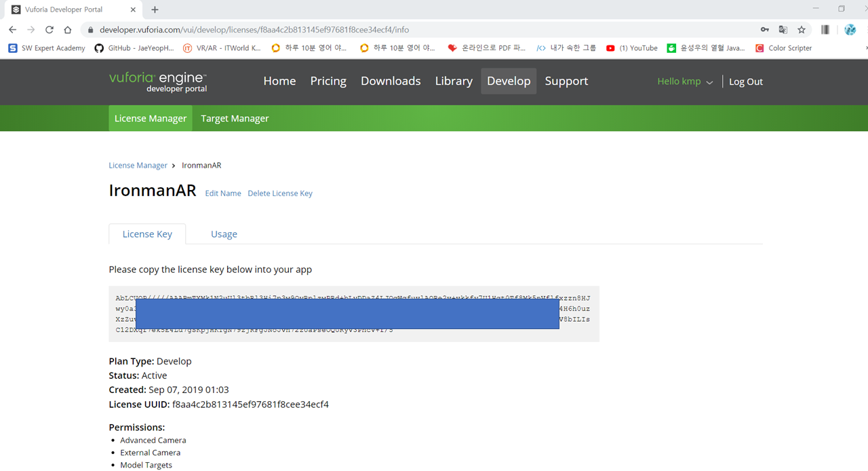Open the Chrome profile avatar icon

coord(850,30)
